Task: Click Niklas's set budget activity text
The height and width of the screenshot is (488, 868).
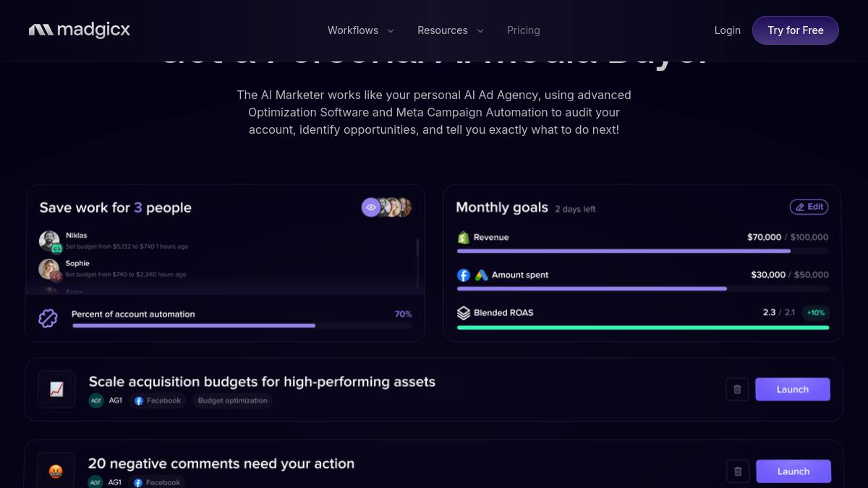Action: coord(127,247)
